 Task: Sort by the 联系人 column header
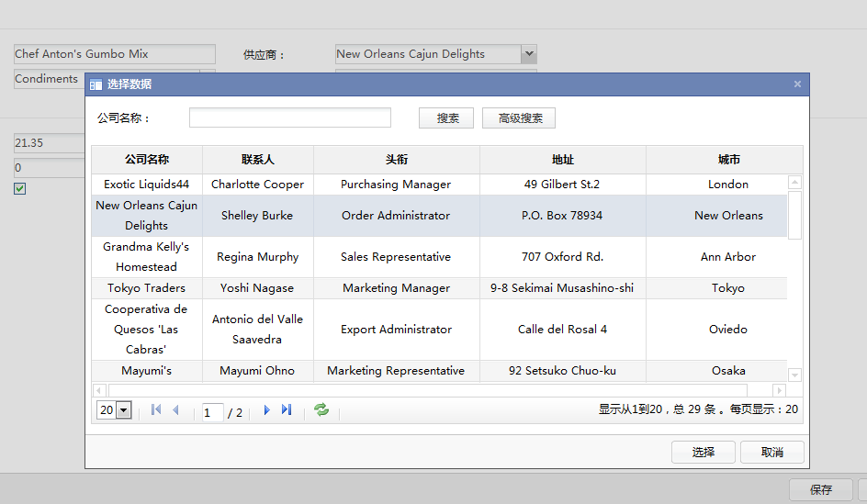[258, 160]
